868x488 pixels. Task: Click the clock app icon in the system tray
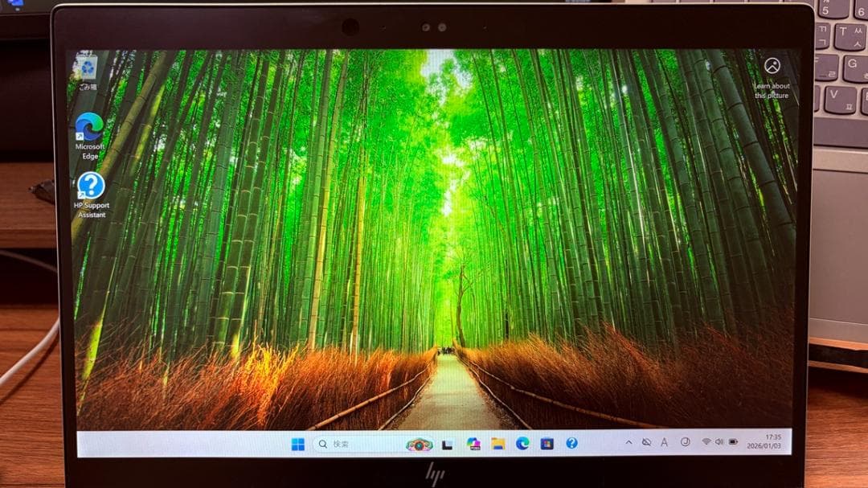pyautogui.click(x=684, y=442)
